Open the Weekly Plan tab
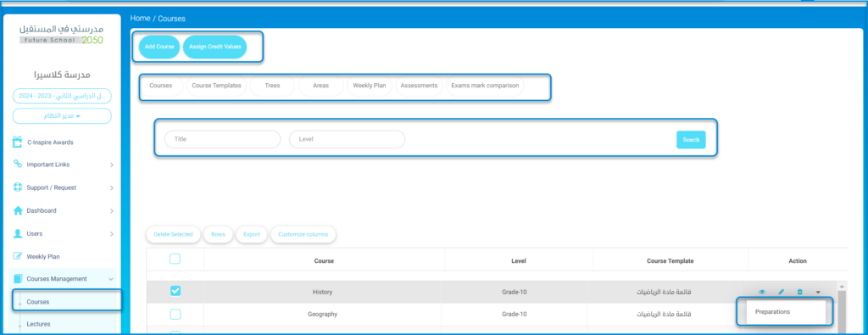The height and width of the screenshot is (335, 868). point(370,86)
